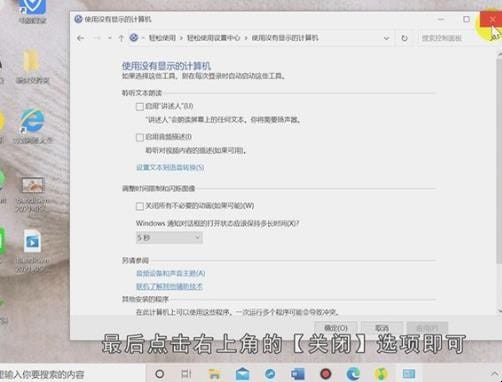Click the 确定 button
The height and width of the screenshot is (382, 502).
tap(336, 328)
